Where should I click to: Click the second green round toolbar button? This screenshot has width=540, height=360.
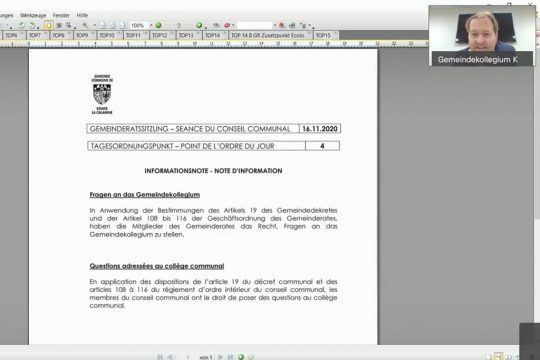tap(199, 25)
